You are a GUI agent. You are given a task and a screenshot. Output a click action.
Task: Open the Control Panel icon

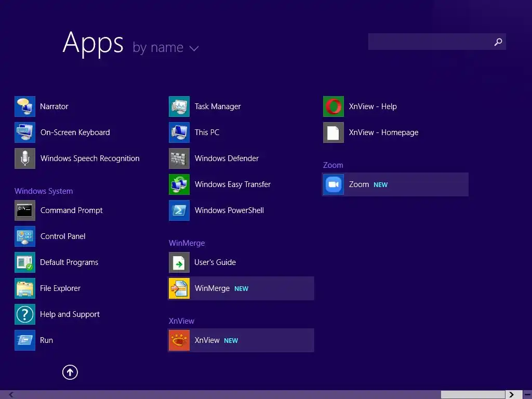(25, 236)
